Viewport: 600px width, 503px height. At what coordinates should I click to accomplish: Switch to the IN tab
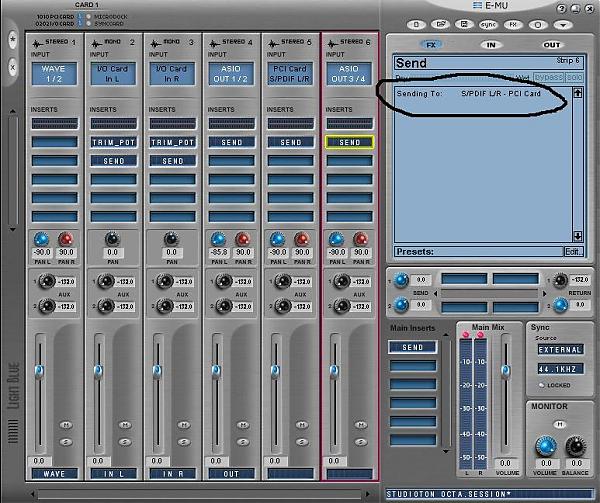click(x=490, y=45)
